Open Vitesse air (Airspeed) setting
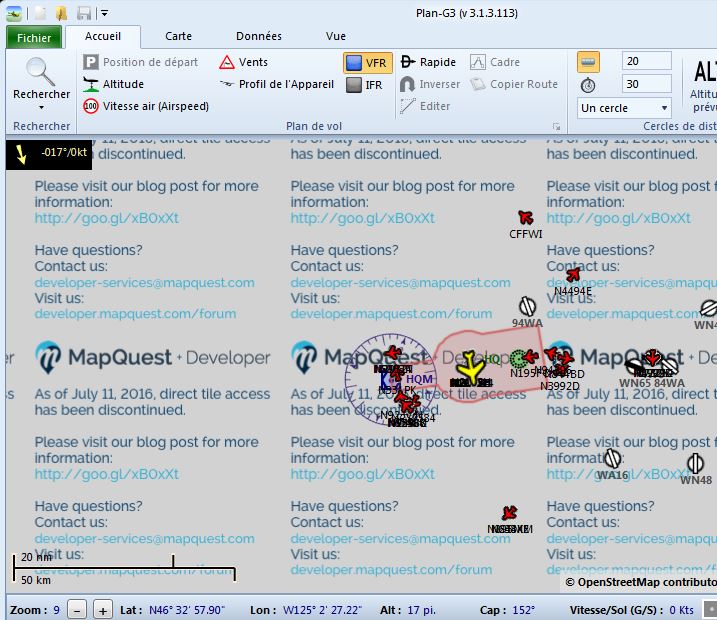717x620 pixels. 146,107
